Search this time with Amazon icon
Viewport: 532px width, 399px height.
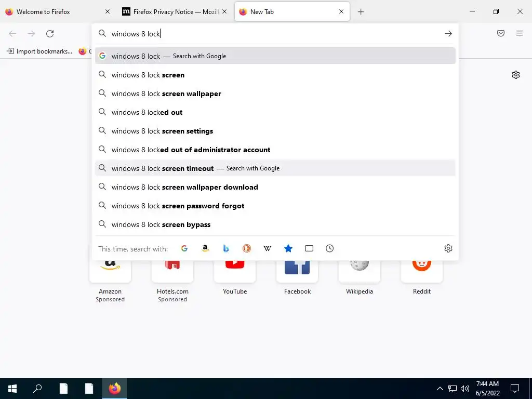coord(205,248)
